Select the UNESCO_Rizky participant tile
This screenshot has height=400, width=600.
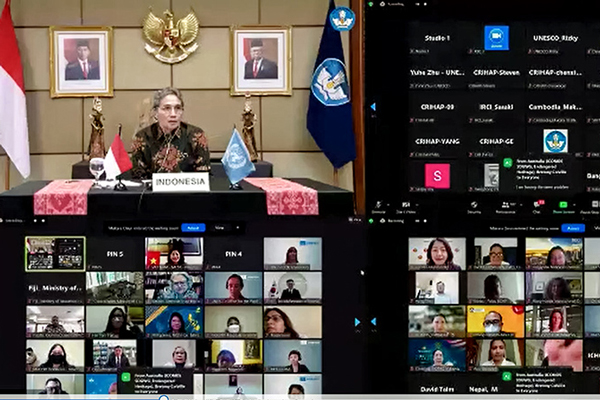(x=555, y=38)
